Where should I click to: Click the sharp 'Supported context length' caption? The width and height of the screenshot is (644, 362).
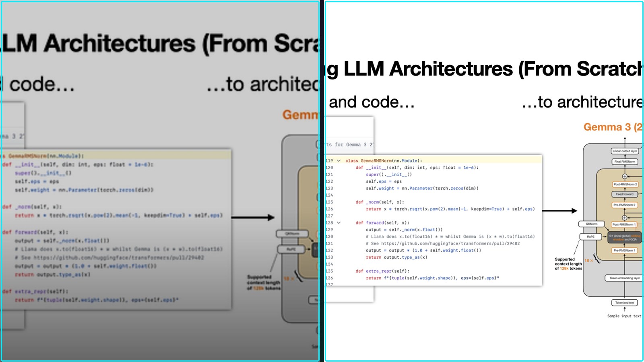pos(568,264)
